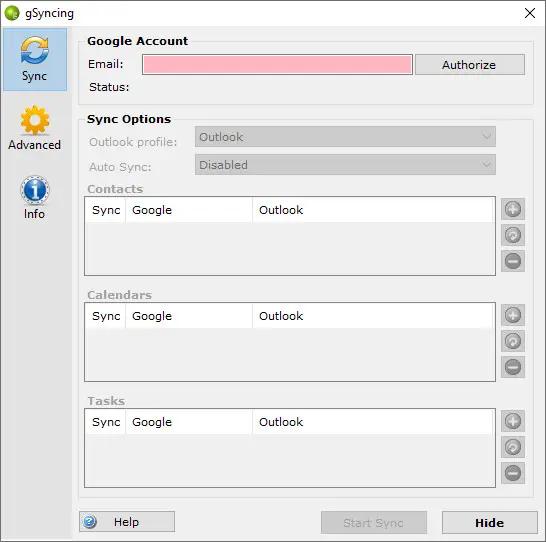Open the Advanced gear settings panel
546x542 pixels.
tap(34, 128)
